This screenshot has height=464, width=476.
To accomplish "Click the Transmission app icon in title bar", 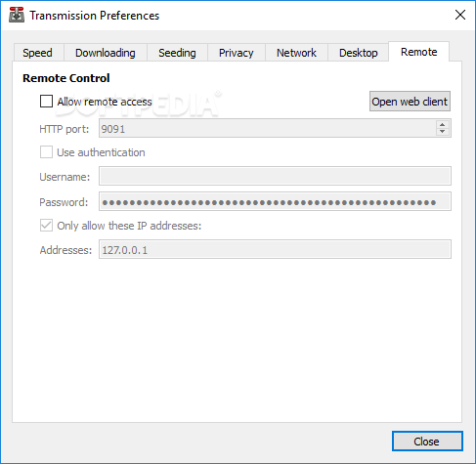I will coord(17,15).
